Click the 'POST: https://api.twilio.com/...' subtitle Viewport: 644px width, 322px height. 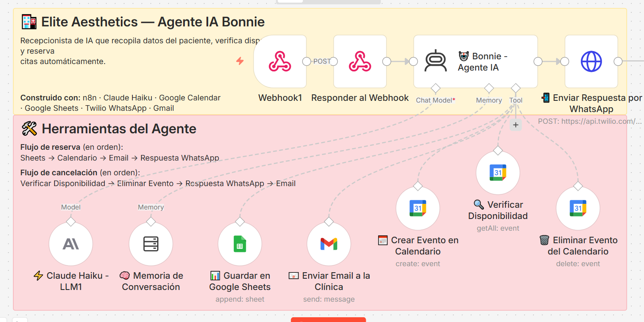click(x=590, y=121)
